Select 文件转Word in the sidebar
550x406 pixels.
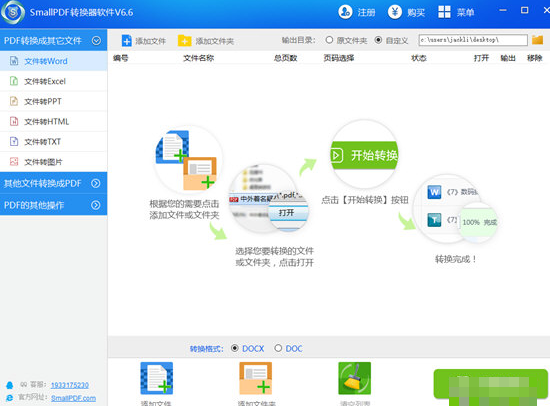click(53, 61)
